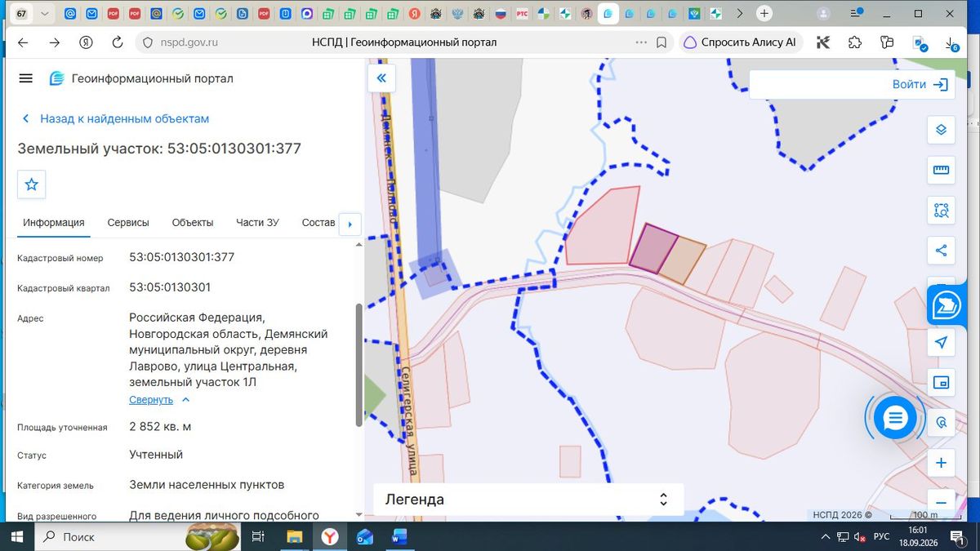Open the browser tab list dropdown
980x551 pixels.
pos(44,14)
